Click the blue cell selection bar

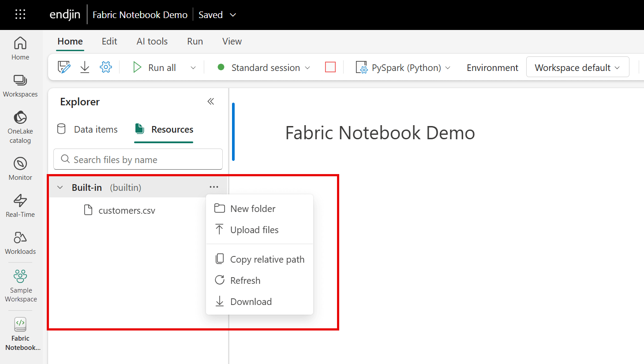(x=233, y=132)
